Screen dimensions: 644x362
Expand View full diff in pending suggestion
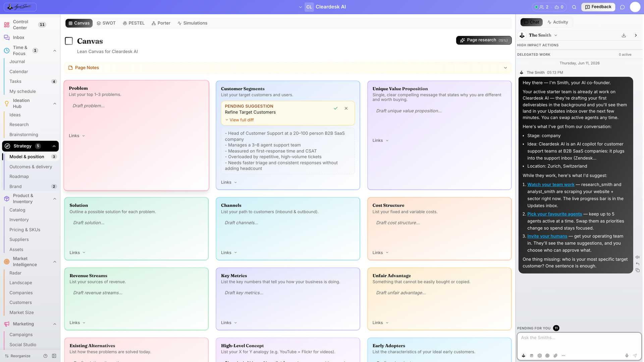point(239,120)
